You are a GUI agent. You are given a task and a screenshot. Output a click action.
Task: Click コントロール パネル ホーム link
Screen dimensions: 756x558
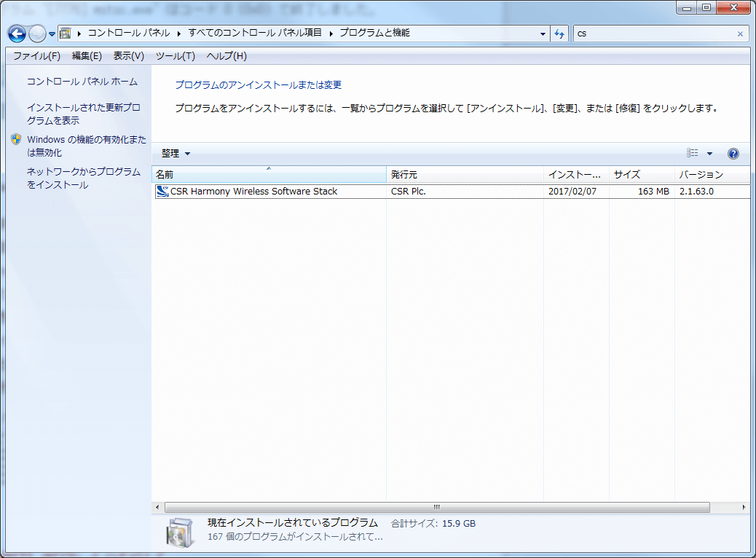coord(82,82)
